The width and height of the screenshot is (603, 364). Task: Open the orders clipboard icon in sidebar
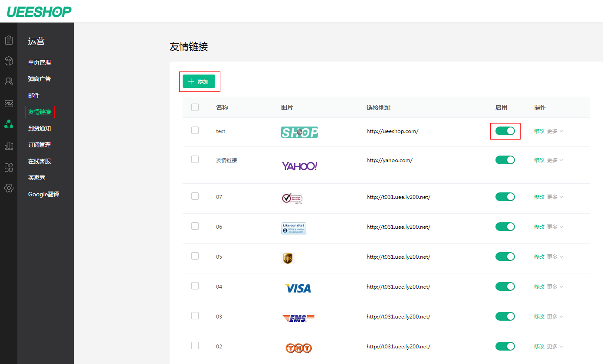(x=9, y=40)
